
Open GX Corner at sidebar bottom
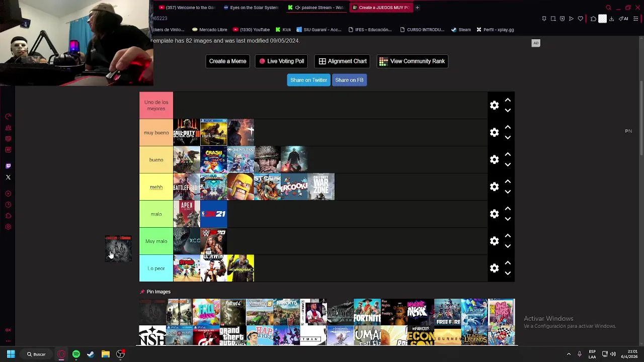tap(8, 330)
